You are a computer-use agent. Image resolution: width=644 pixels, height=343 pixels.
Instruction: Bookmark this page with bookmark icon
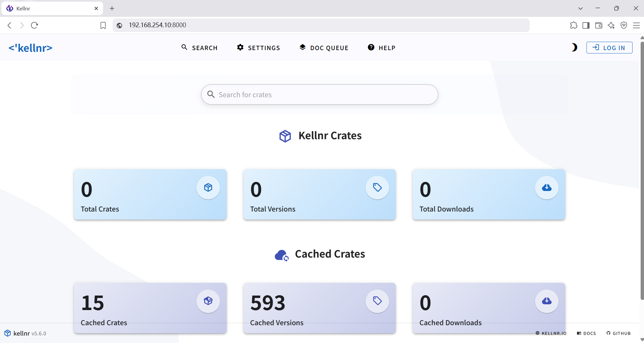pos(103,25)
